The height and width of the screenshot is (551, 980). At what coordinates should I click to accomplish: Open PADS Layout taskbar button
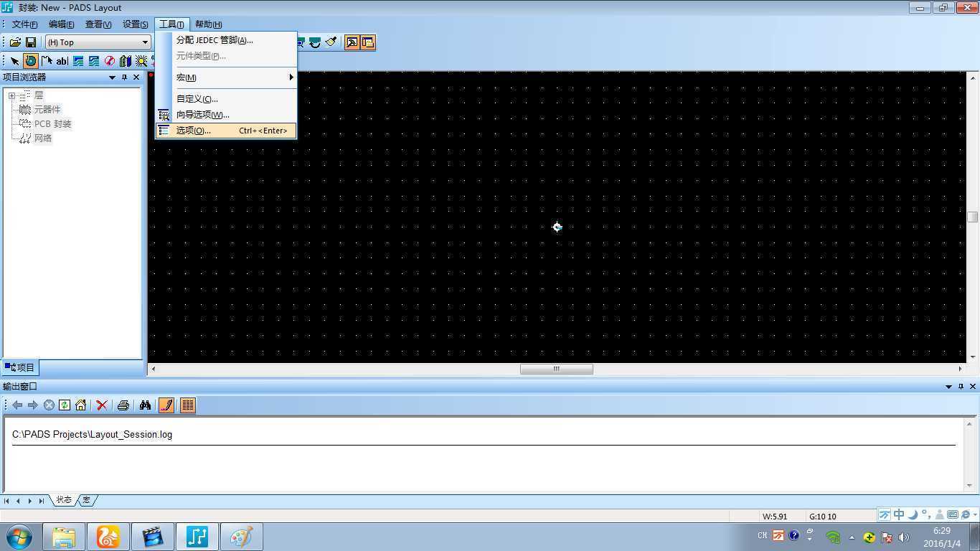(x=197, y=537)
